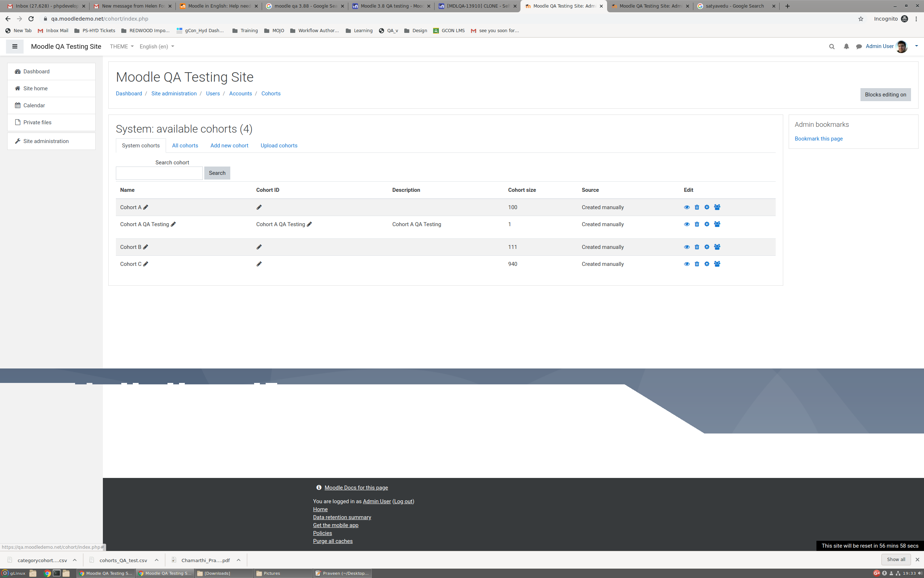The height and width of the screenshot is (578, 924).
Task: Open the Accounts breadcrumb link
Action: tap(240, 94)
